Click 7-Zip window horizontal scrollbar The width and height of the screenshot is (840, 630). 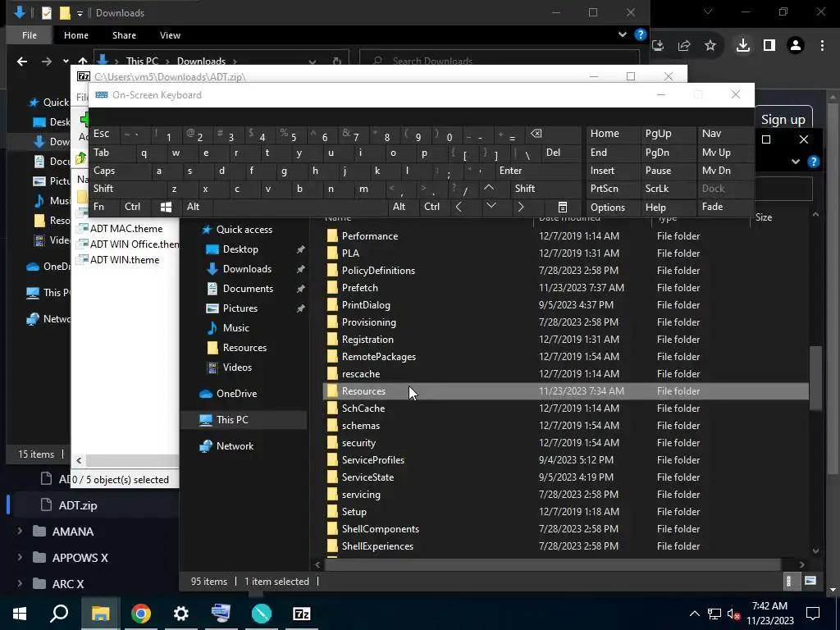click(x=132, y=460)
